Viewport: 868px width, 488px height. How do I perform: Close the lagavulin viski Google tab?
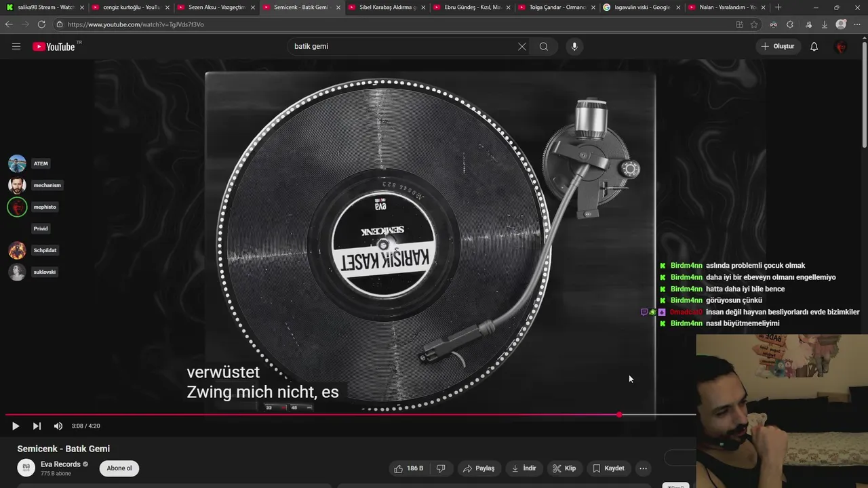pyautogui.click(x=678, y=7)
